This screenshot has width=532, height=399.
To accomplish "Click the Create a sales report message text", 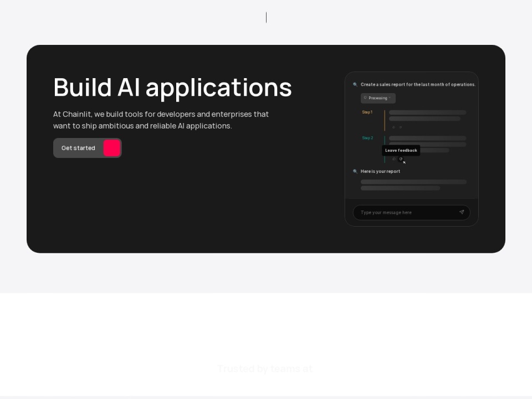I will pyautogui.click(x=418, y=84).
